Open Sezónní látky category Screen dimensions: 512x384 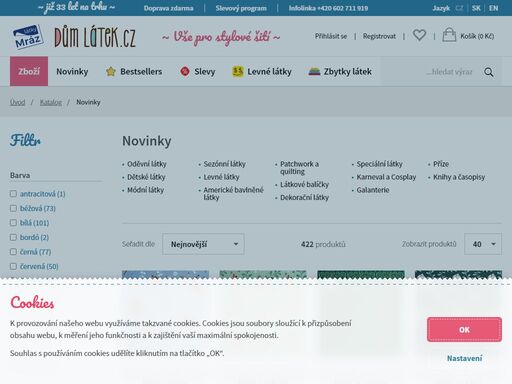point(224,164)
